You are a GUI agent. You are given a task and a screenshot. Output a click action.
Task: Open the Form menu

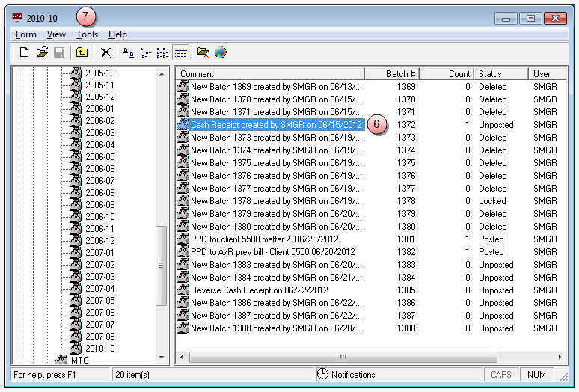[x=26, y=34]
